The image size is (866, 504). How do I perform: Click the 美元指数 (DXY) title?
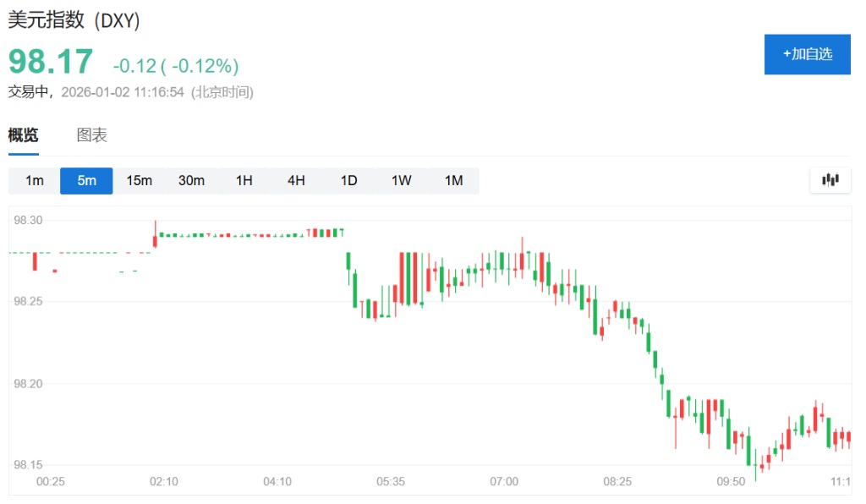(74, 22)
